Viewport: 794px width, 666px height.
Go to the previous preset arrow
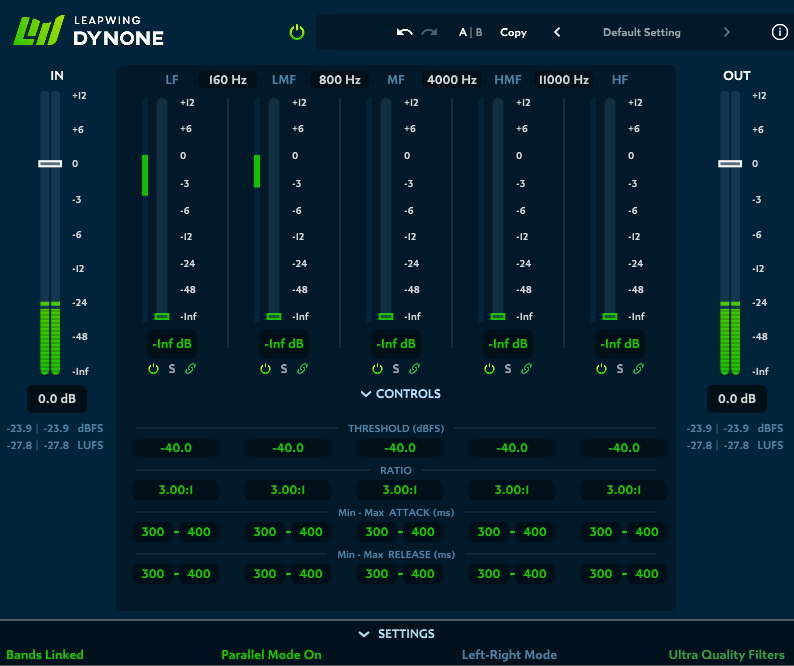pos(557,32)
